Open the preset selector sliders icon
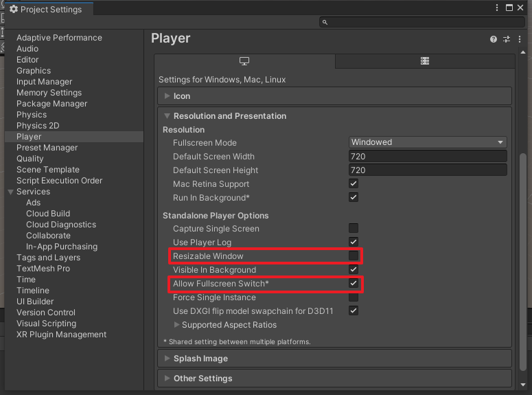Screen dimensions: 532x395 507,39
